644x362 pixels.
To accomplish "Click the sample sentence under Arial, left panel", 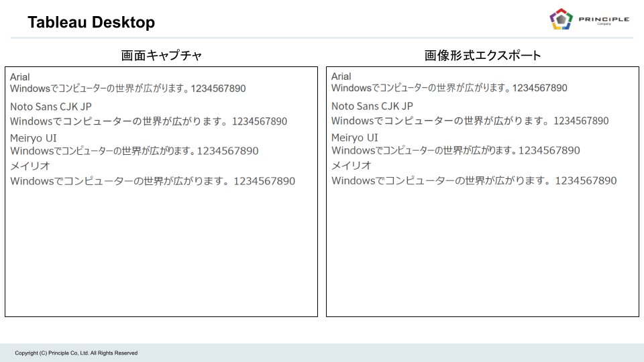I will tap(127, 88).
